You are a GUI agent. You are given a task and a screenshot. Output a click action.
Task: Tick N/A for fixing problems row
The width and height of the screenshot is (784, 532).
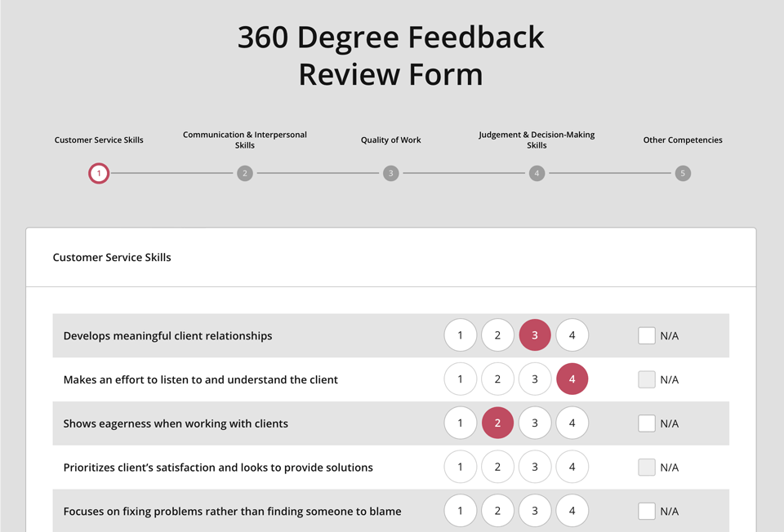pyautogui.click(x=647, y=512)
